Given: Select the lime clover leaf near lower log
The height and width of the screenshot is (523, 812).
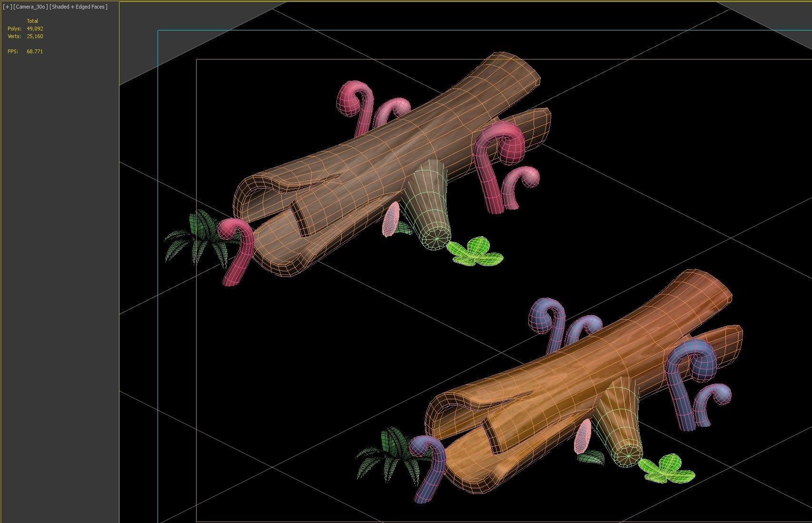Looking at the screenshot, I should point(668,468).
